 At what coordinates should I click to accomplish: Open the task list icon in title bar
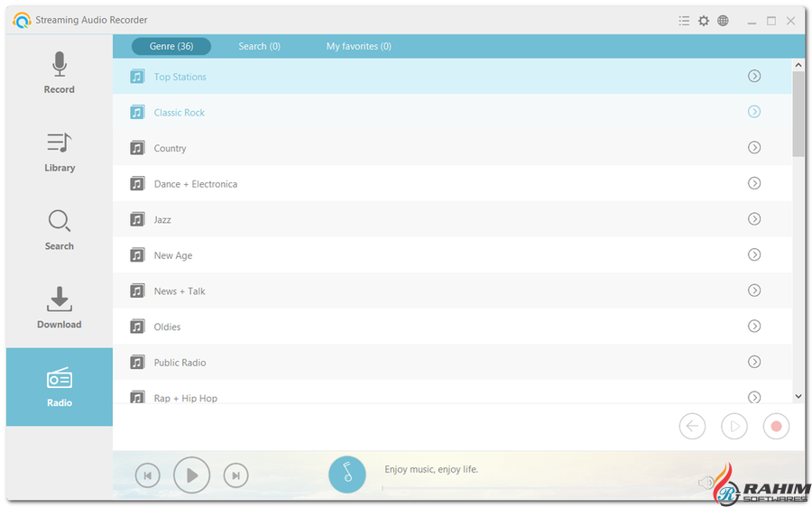(x=684, y=21)
